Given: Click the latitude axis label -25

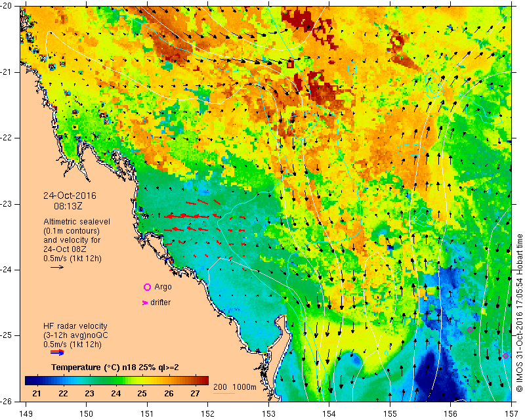Looking at the screenshot, I should click(x=7, y=335).
